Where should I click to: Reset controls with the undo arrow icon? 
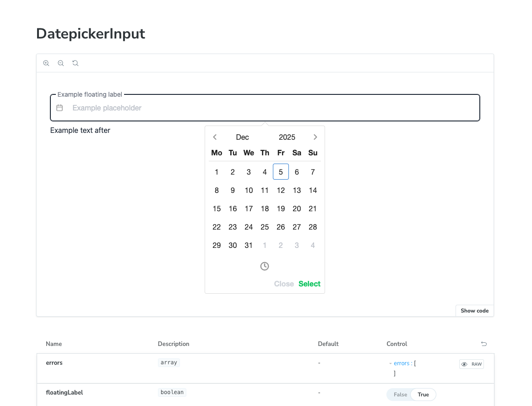[484, 344]
